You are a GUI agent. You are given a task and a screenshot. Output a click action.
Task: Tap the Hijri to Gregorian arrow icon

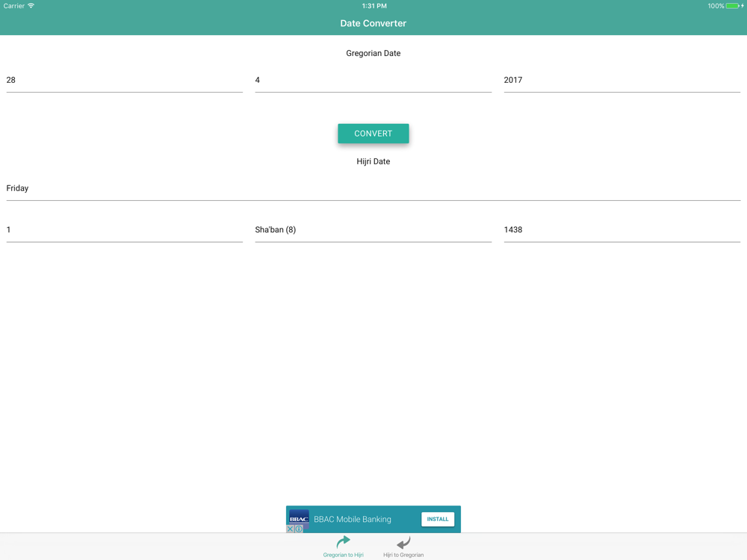(x=403, y=543)
